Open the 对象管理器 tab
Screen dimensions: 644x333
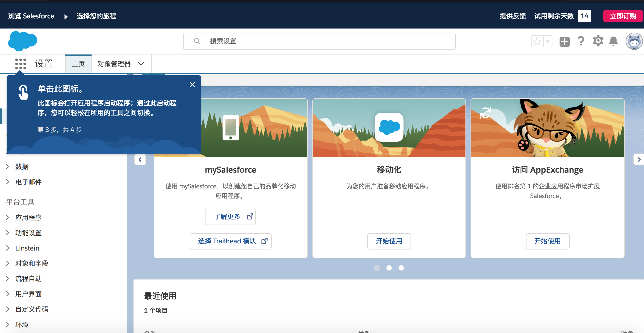114,64
